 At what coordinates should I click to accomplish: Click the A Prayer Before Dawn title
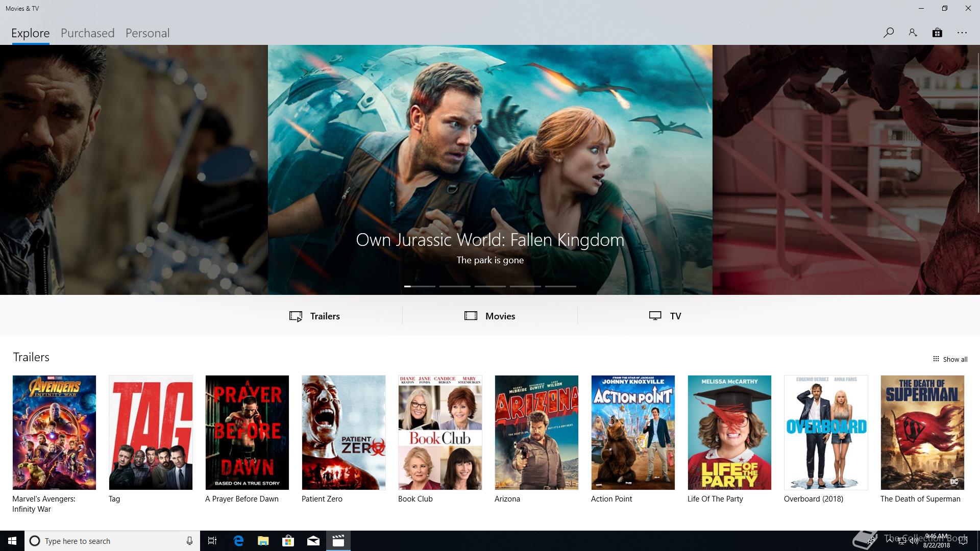242,499
